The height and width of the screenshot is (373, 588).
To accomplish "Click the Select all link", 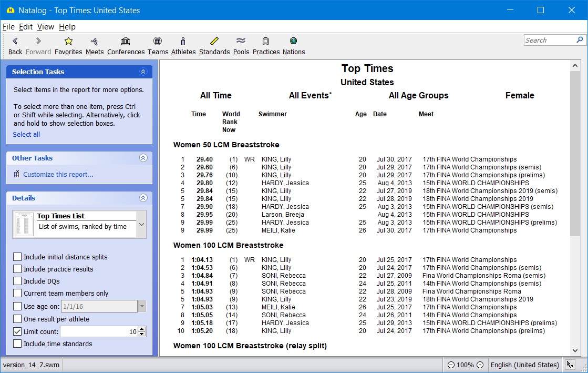I will click(26, 135).
